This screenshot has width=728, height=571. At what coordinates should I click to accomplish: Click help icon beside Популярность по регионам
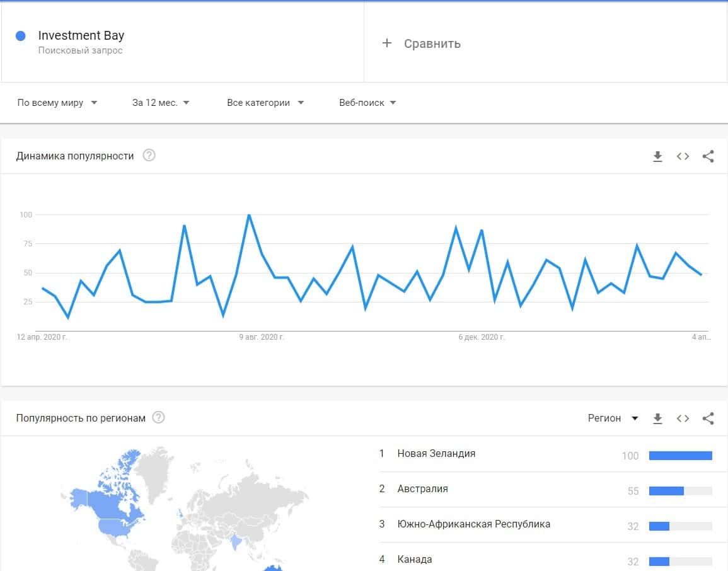tap(159, 418)
